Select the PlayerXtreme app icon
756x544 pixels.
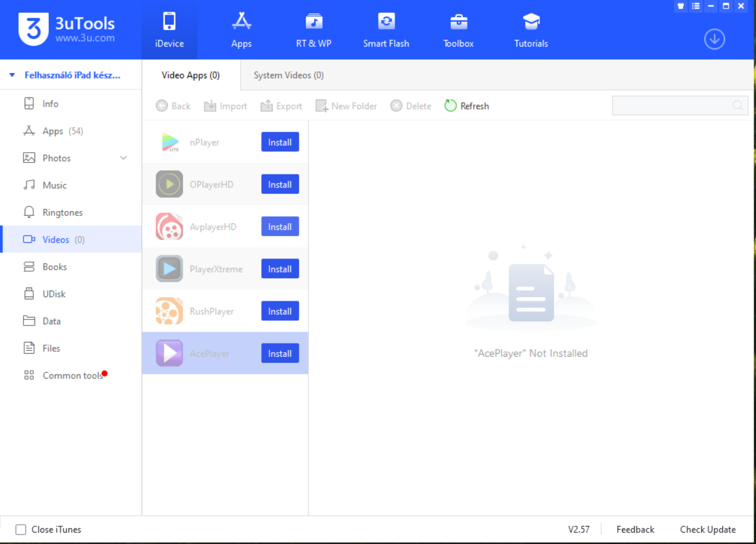click(170, 269)
